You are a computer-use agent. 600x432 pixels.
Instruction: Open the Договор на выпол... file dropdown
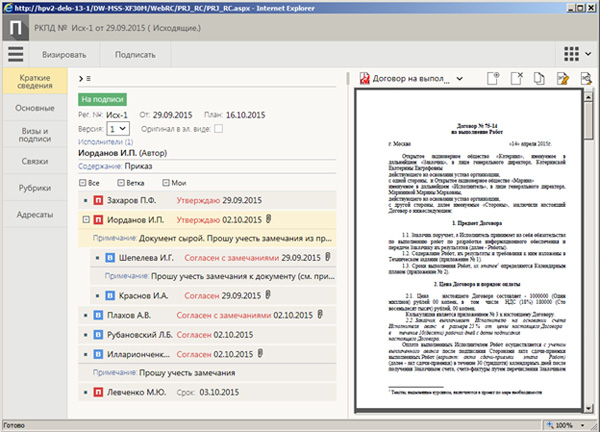click(460, 79)
